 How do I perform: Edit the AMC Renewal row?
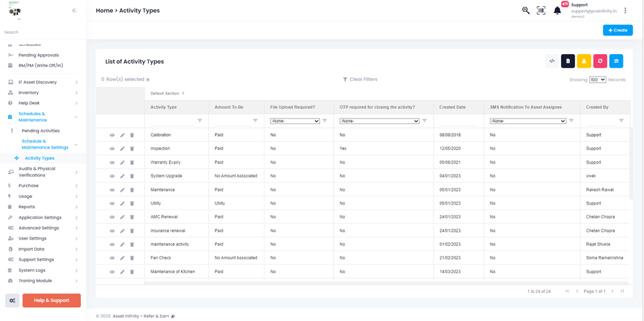pos(122,217)
